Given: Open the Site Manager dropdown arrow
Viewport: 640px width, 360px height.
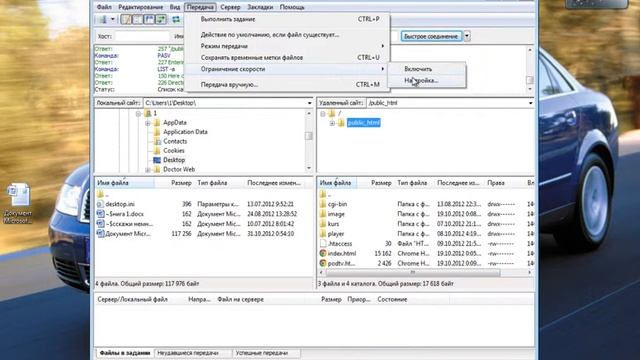Looking at the screenshot, I should (113, 19).
